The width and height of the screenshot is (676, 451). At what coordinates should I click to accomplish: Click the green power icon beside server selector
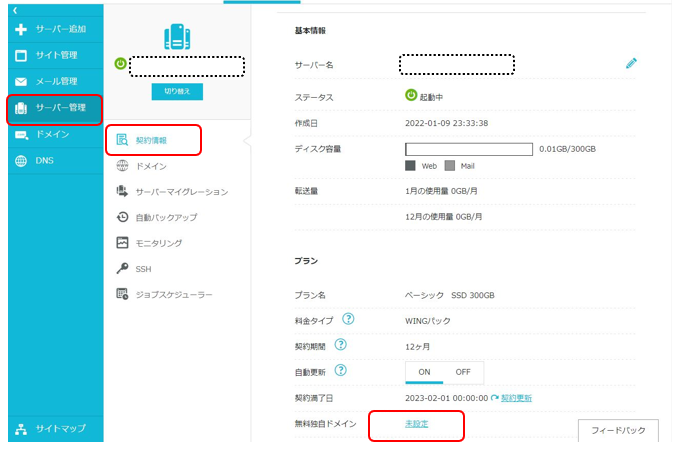120,64
